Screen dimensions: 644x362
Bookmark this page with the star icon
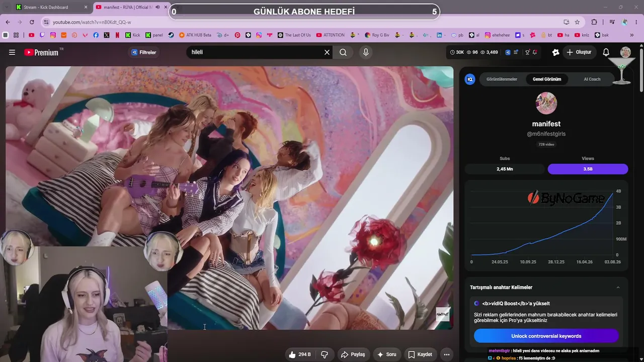point(577,22)
